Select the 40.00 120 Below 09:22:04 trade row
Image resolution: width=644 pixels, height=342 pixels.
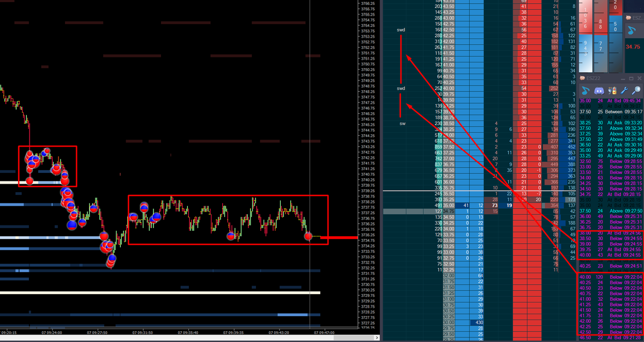click(610, 277)
